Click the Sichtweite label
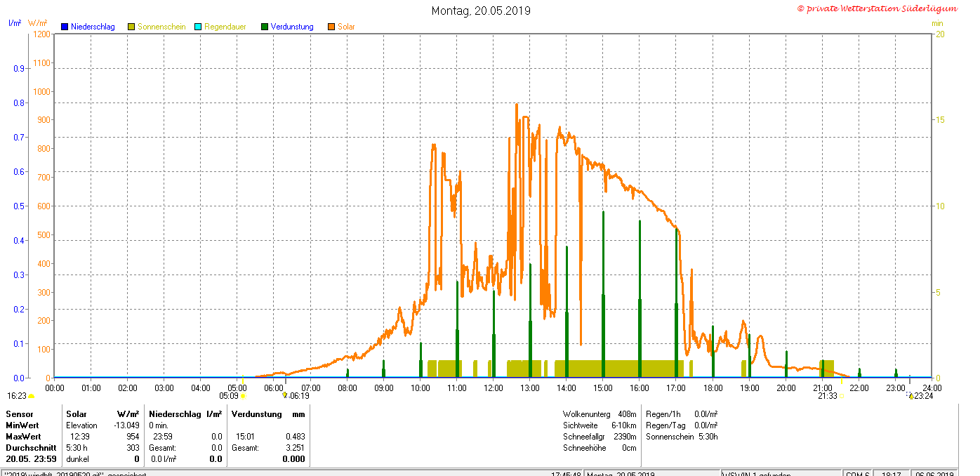The image size is (980, 476). point(581,425)
